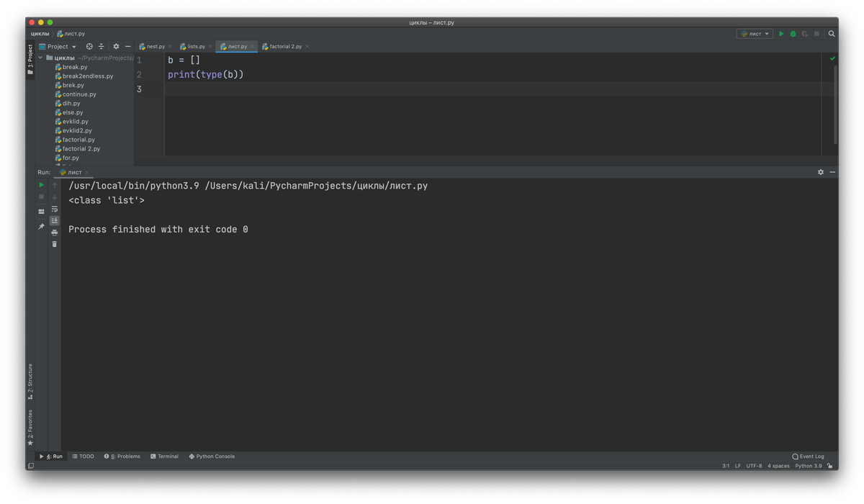
Task: Run with coverage from the top toolbar
Action: pos(805,34)
